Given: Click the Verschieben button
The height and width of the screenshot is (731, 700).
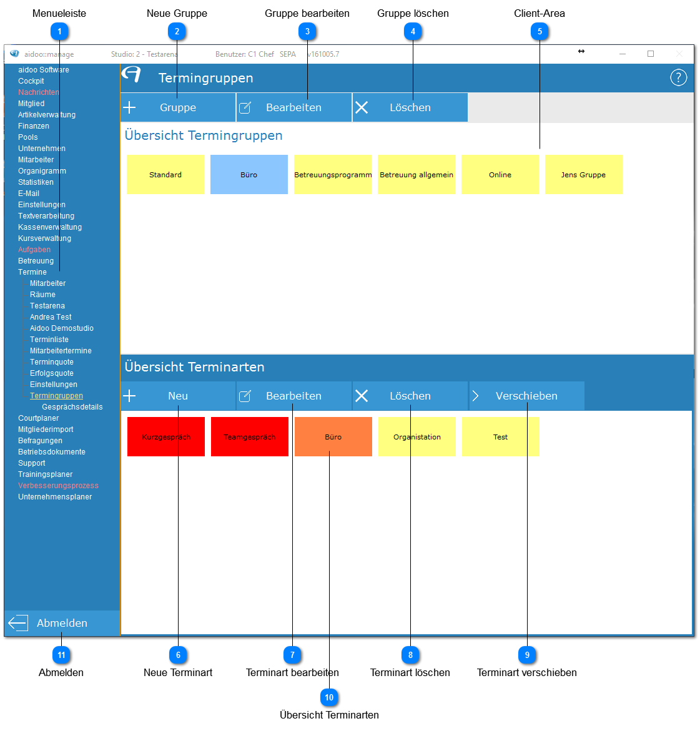Looking at the screenshot, I should pos(526,396).
